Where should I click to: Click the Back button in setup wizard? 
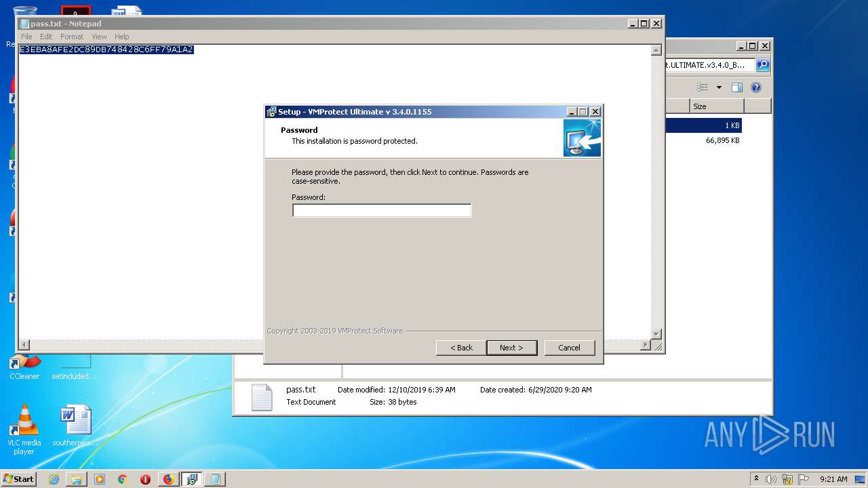[x=461, y=348]
